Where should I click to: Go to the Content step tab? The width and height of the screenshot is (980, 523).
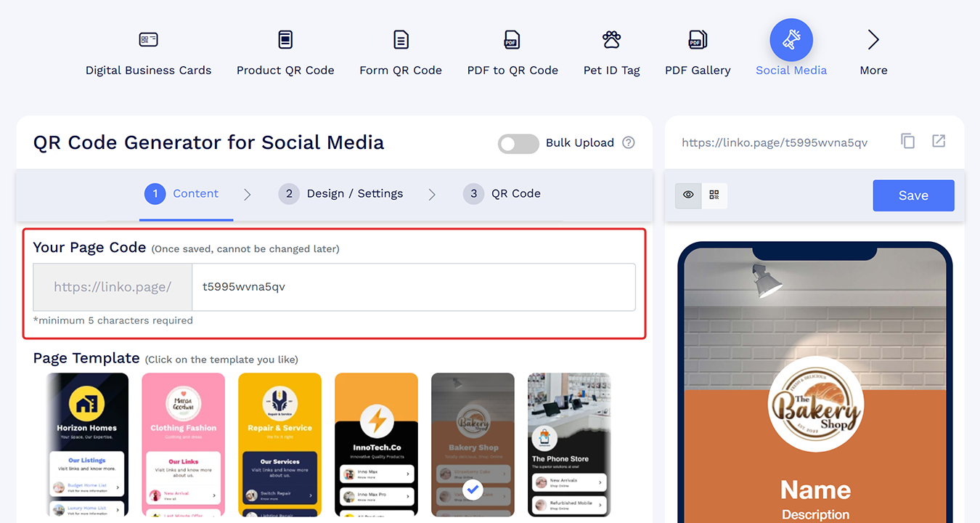(x=181, y=193)
